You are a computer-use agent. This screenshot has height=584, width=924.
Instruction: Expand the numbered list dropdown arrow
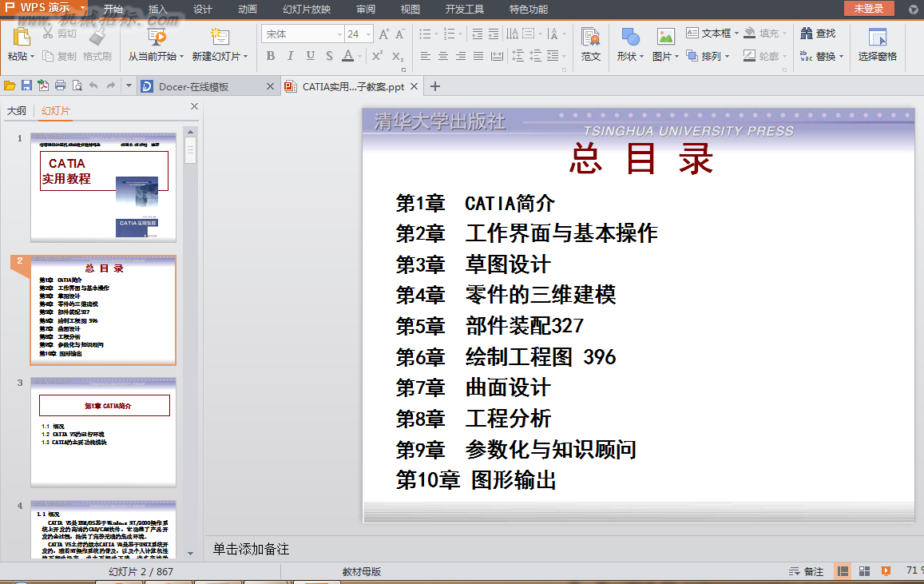tap(460, 34)
